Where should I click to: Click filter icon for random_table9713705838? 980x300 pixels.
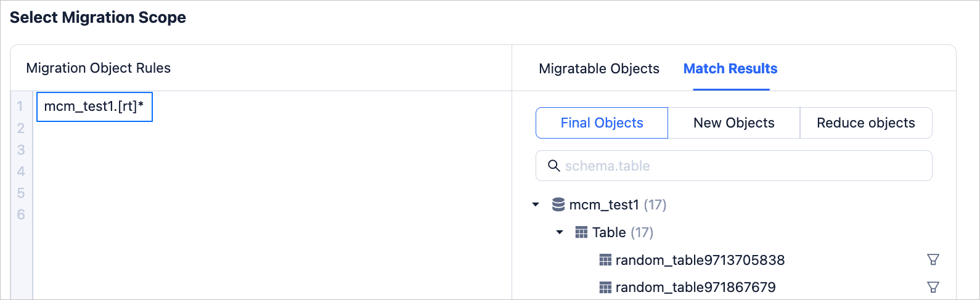click(x=933, y=259)
